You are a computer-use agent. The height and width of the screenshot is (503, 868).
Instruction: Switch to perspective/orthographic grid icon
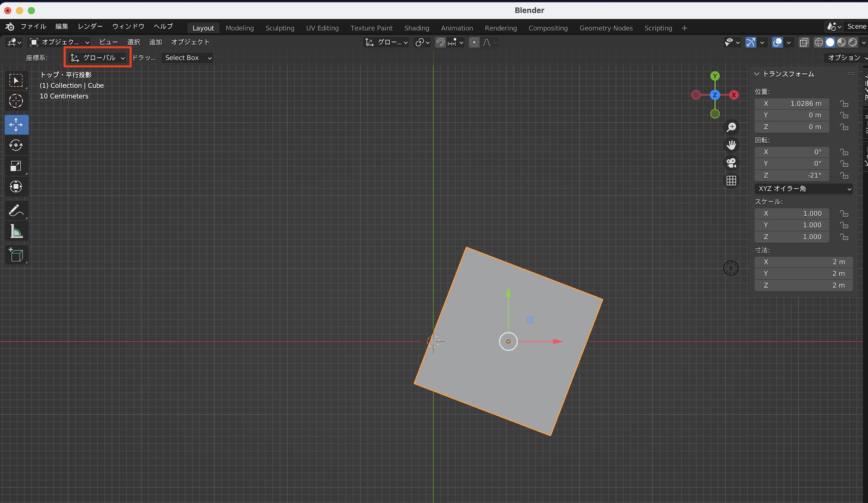click(731, 180)
